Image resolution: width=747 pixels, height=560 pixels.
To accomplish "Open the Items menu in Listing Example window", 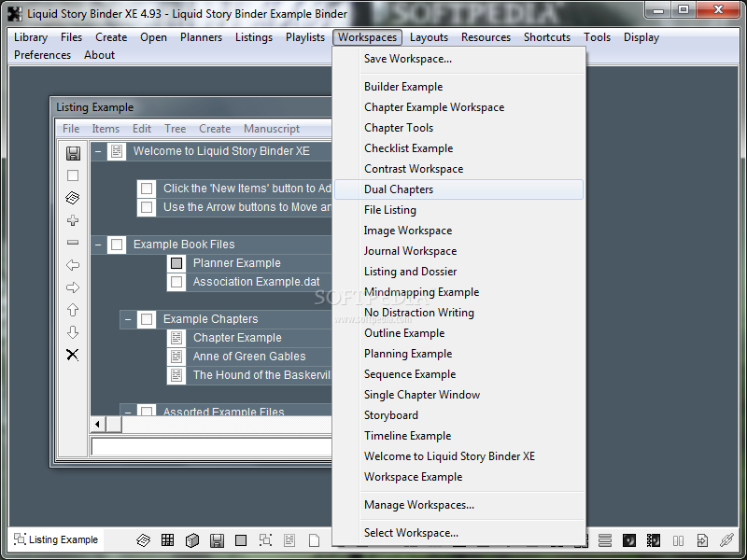I will coord(106,129).
